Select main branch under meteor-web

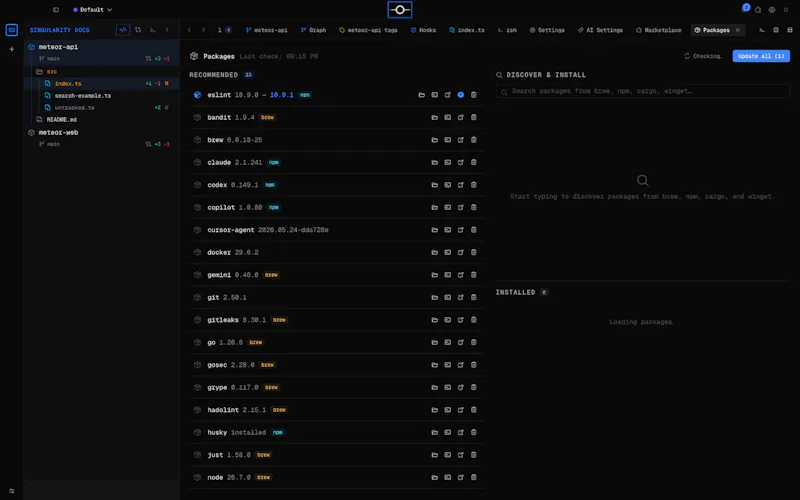coord(53,144)
